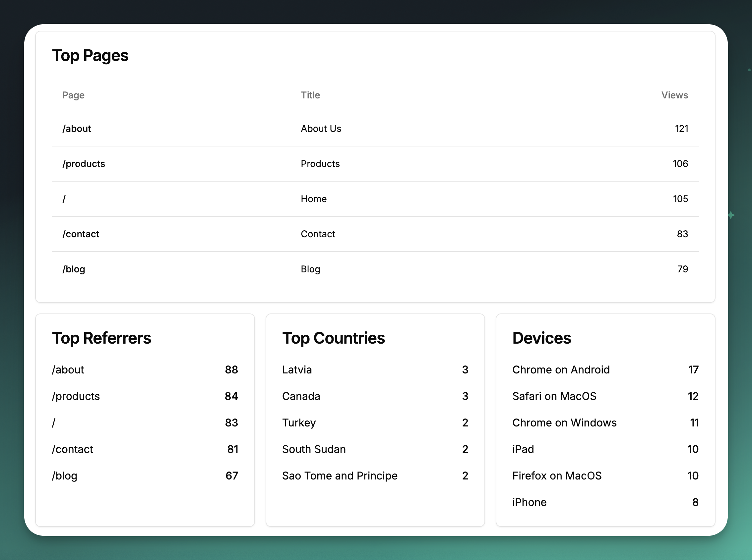Select the iPad device entry
The height and width of the screenshot is (560, 752).
(x=523, y=450)
